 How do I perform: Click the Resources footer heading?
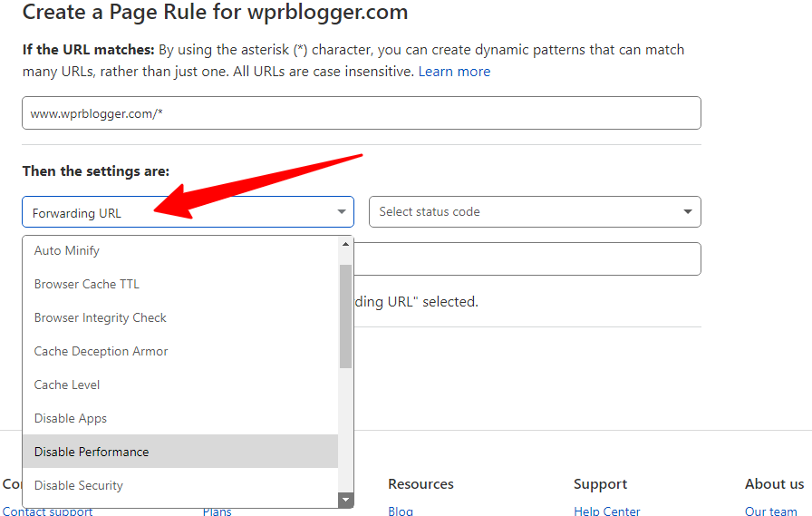[x=420, y=484]
